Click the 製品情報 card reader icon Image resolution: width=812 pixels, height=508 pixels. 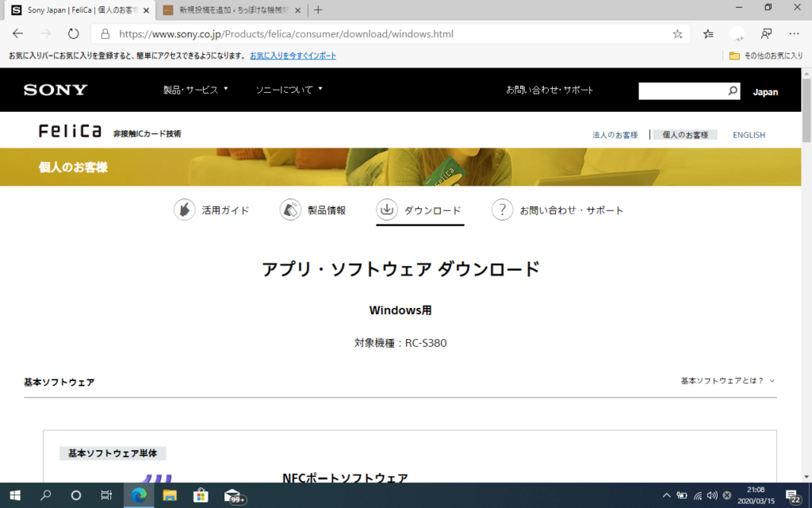click(290, 210)
